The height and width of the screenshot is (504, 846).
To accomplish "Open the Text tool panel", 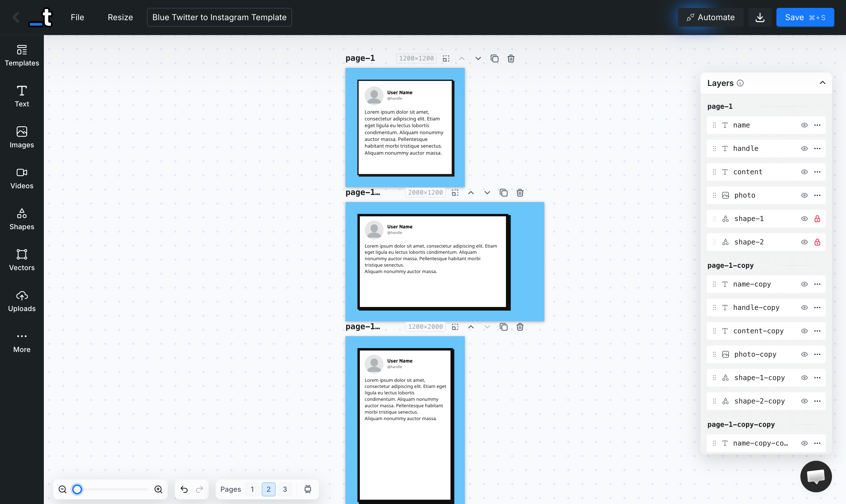I will [22, 96].
